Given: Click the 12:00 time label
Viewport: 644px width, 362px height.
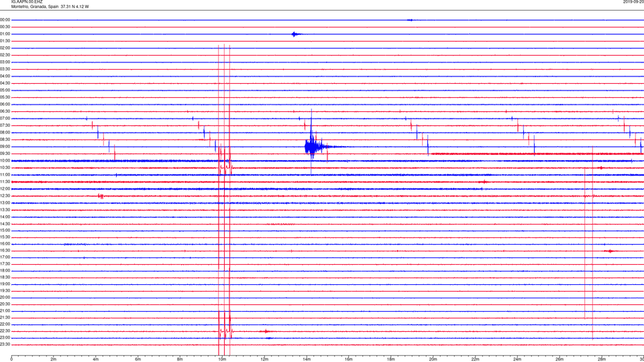Looking at the screenshot, I should [x=5, y=189].
